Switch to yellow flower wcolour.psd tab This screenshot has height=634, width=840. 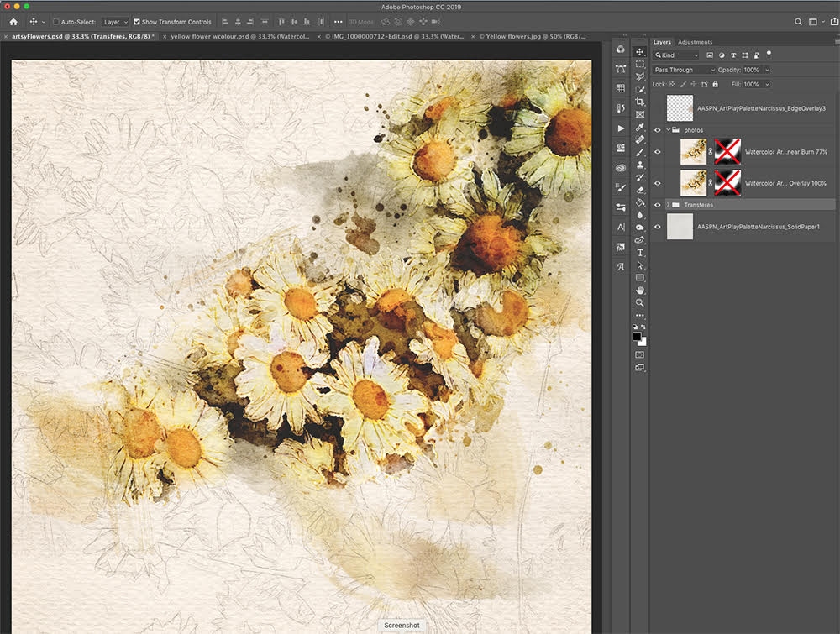pos(240,36)
